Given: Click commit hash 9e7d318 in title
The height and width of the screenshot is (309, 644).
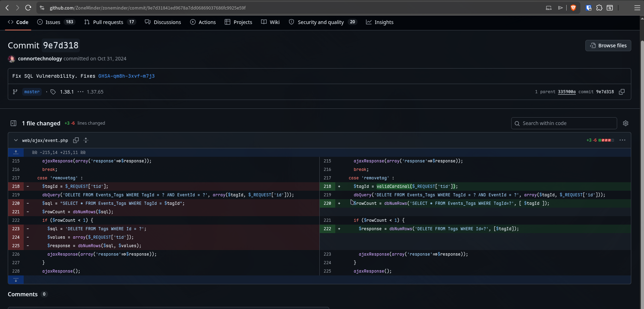Looking at the screenshot, I should (x=61, y=46).
